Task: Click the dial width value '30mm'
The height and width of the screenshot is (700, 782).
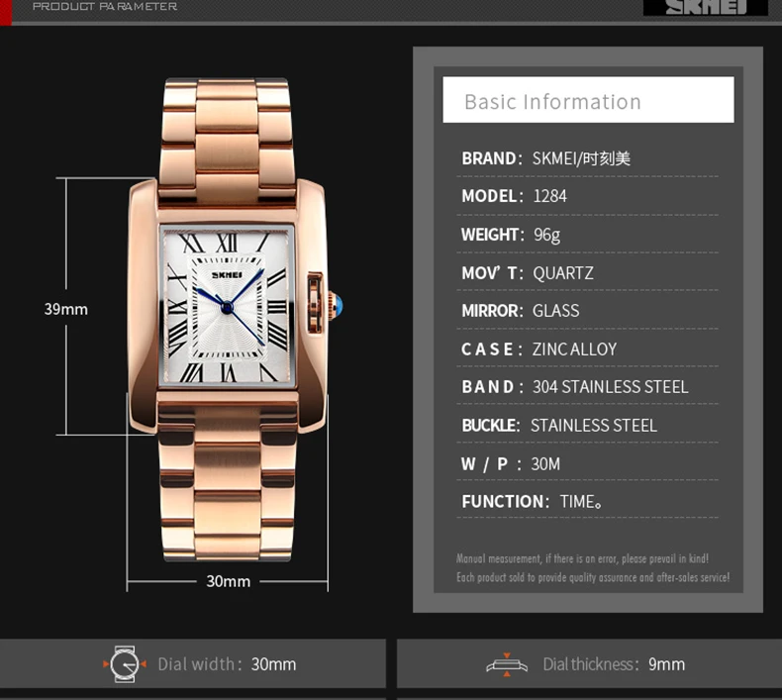Action: coord(274,664)
